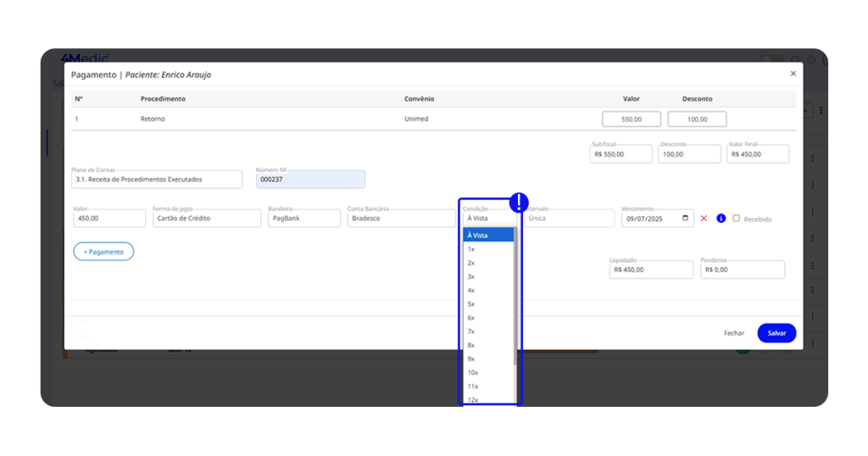The image size is (868, 456).
Task: Pick the 10x installment option
Action: [x=489, y=372]
